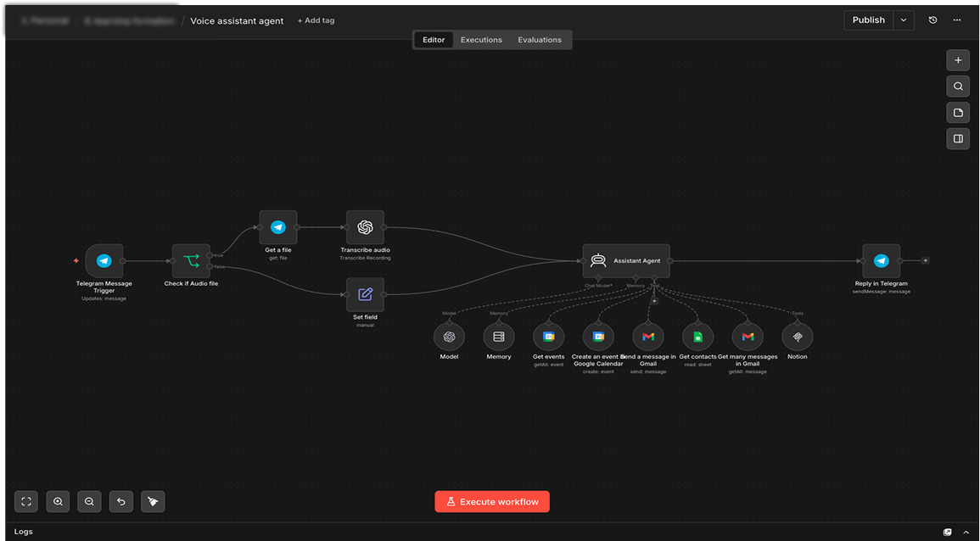Switch to the Evaluations tab
This screenshot has height=541, width=980.
[540, 40]
